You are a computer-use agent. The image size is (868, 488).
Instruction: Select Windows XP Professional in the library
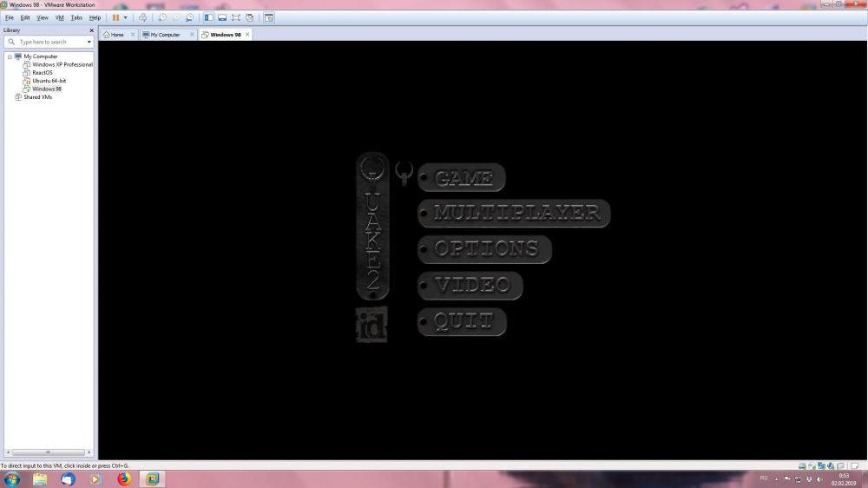pyautogui.click(x=62, y=65)
